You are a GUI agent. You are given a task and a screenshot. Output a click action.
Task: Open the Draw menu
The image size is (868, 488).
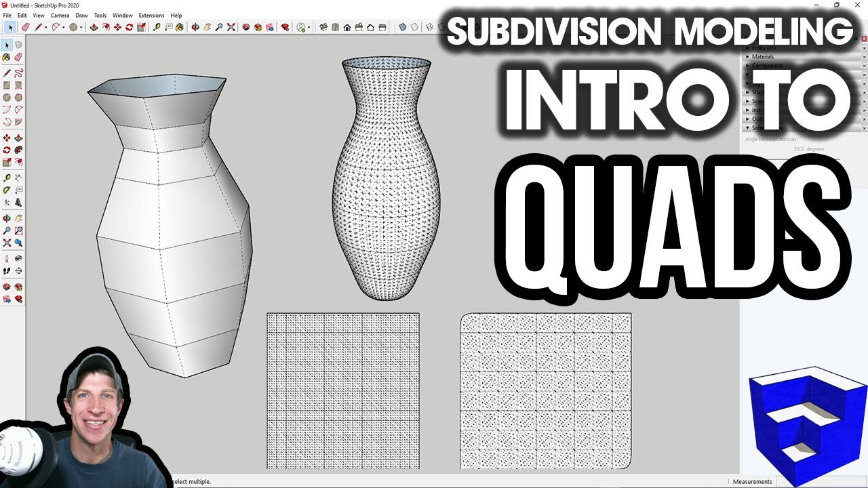click(81, 15)
